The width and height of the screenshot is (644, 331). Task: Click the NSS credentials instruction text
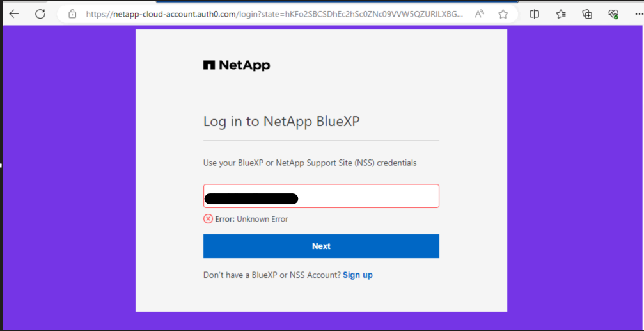(x=310, y=163)
